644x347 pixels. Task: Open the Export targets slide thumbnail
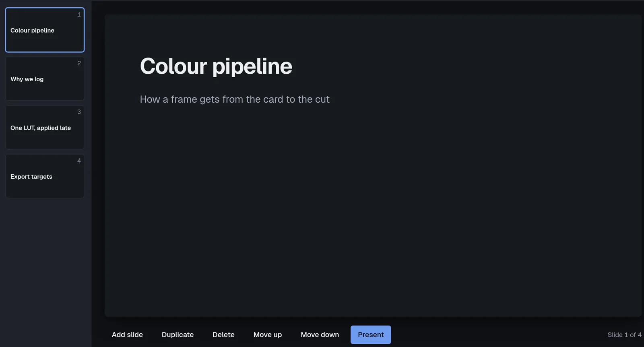click(45, 176)
